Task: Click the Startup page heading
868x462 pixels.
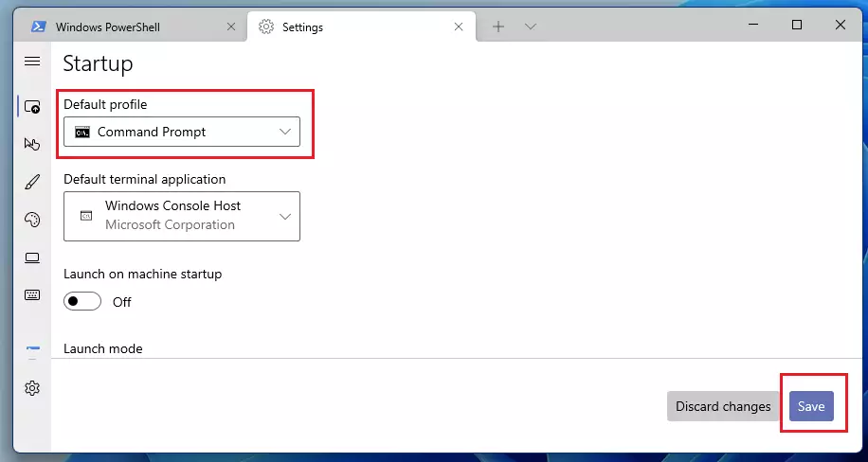Action: pos(98,63)
